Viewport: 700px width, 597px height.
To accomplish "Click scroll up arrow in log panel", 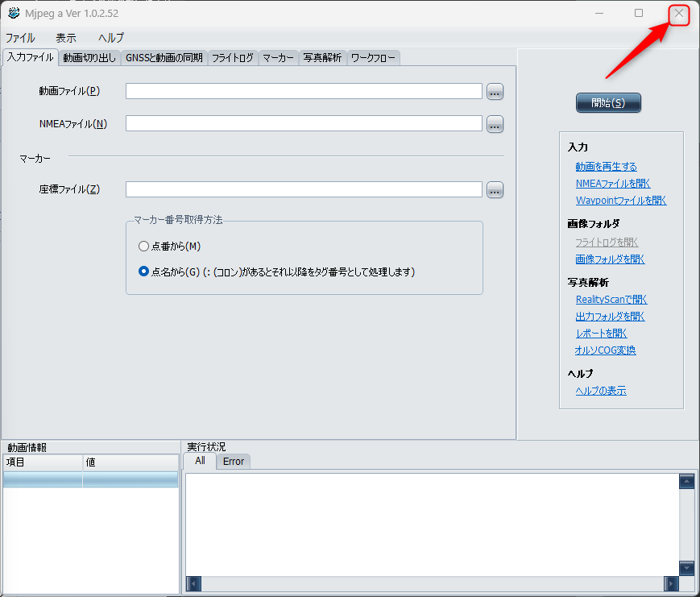I will tap(686, 482).
